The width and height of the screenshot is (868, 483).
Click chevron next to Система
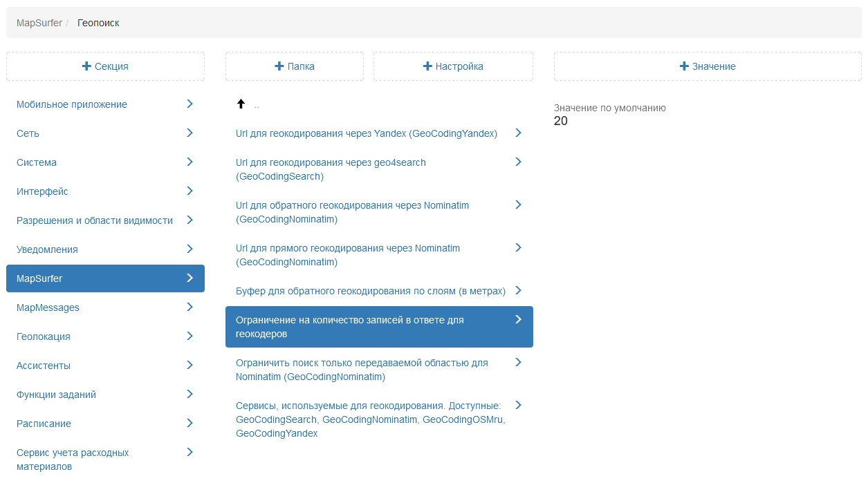(x=190, y=162)
